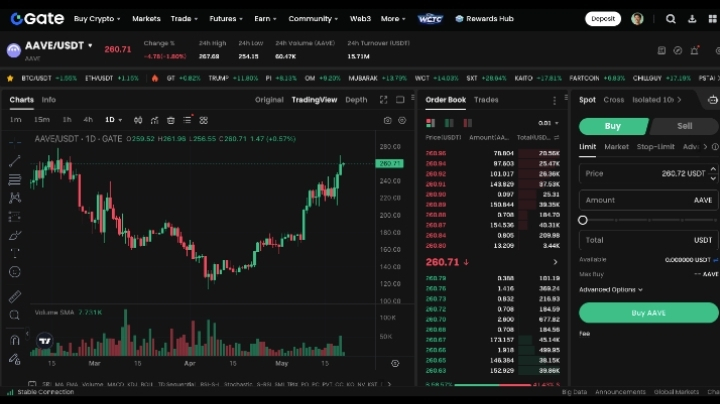The height and width of the screenshot is (404, 720).
Task: Click the favorites star icon in ticker
Action: click(10, 79)
